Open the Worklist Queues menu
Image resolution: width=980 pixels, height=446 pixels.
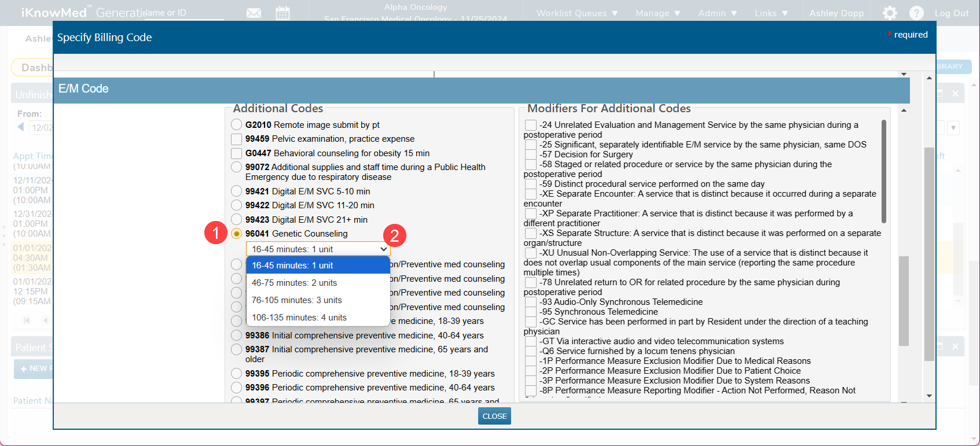[x=577, y=13]
